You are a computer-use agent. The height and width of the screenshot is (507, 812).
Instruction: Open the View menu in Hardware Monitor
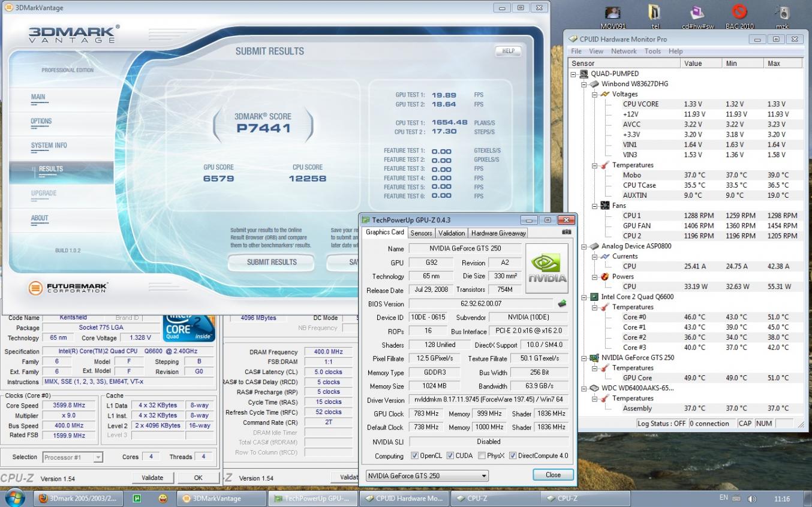point(596,52)
